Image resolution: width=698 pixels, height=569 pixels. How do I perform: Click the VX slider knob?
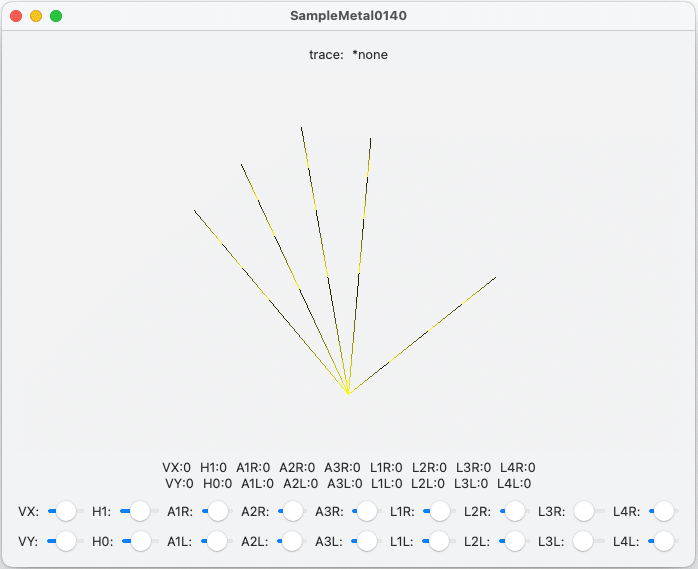pyautogui.click(x=66, y=511)
